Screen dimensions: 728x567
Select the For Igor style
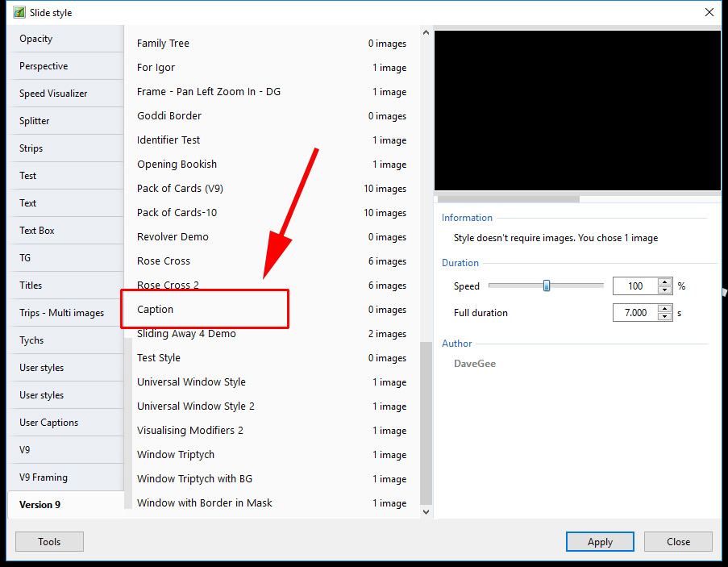click(272, 67)
